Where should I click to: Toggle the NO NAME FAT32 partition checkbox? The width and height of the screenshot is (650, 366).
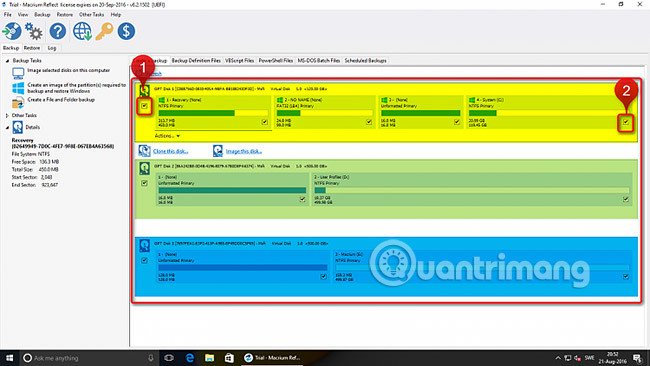pyautogui.click(x=369, y=122)
